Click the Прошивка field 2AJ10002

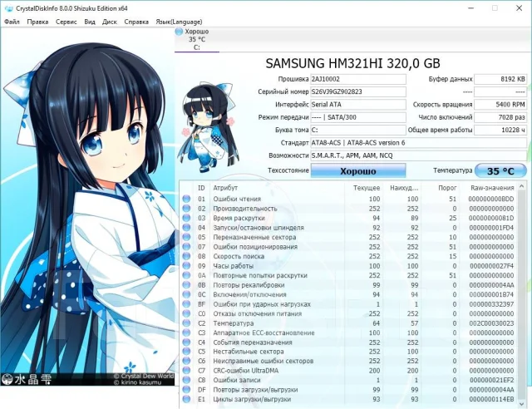358,79
